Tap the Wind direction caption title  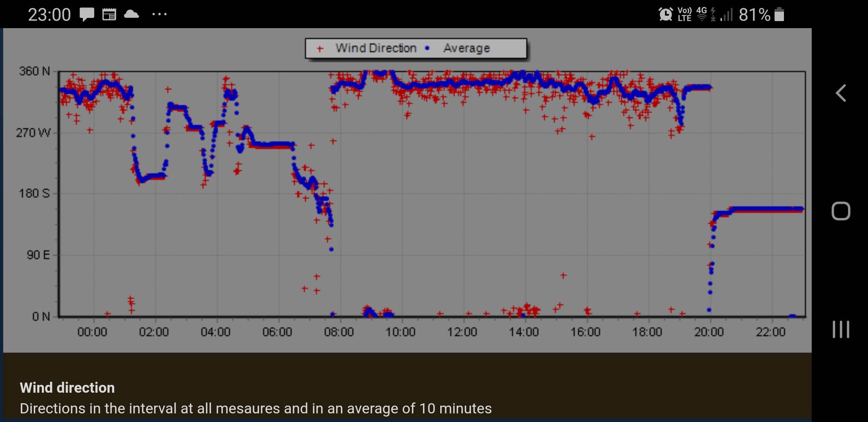pyautogui.click(x=67, y=388)
